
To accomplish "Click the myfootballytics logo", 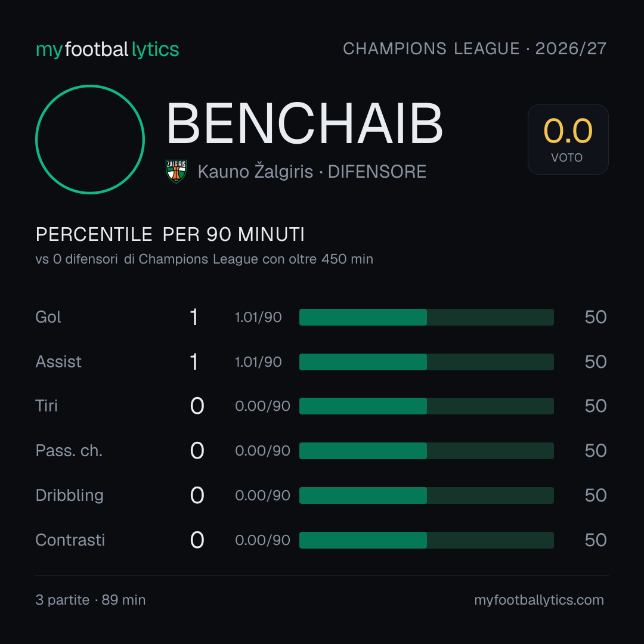I will (x=107, y=49).
